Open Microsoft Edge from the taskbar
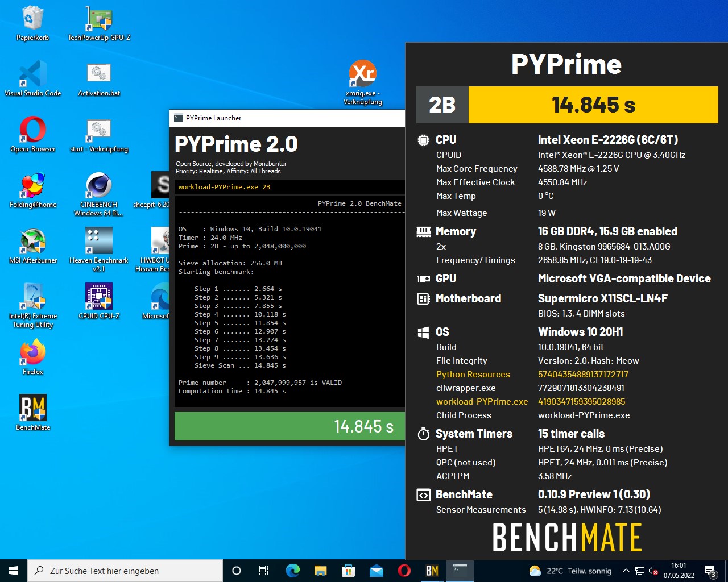The height and width of the screenshot is (582, 728). (x=292, y=571)
